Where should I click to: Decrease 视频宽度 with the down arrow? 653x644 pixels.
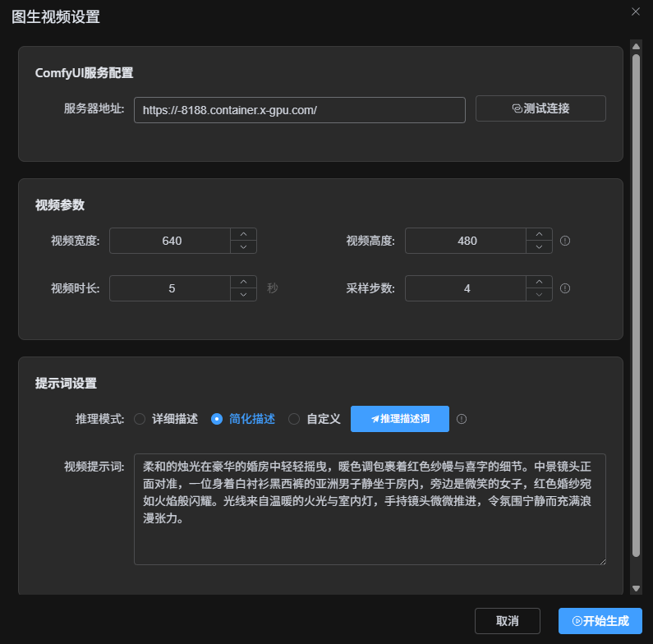[x=243, y=247]
